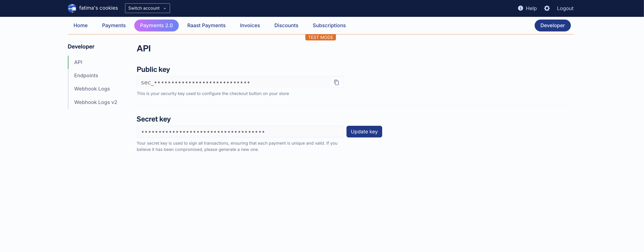
Task: Select the Payments 2.0 tab
Action: pos(156,26)
